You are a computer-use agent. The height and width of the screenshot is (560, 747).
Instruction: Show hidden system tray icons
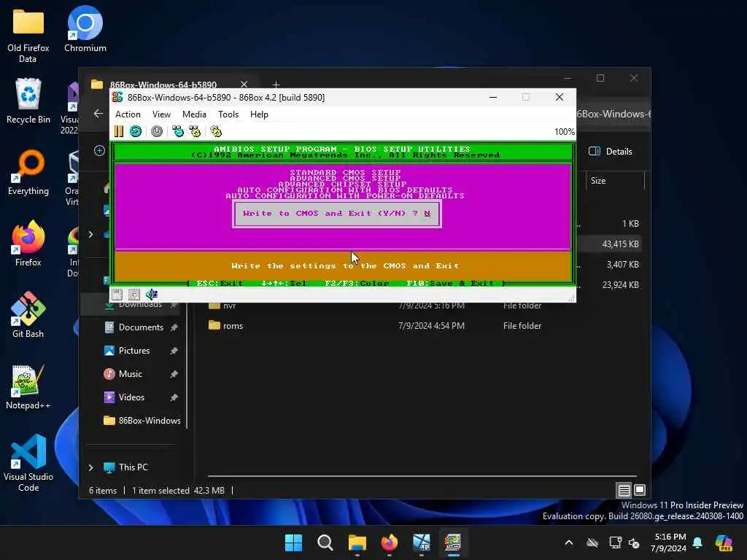569,542
